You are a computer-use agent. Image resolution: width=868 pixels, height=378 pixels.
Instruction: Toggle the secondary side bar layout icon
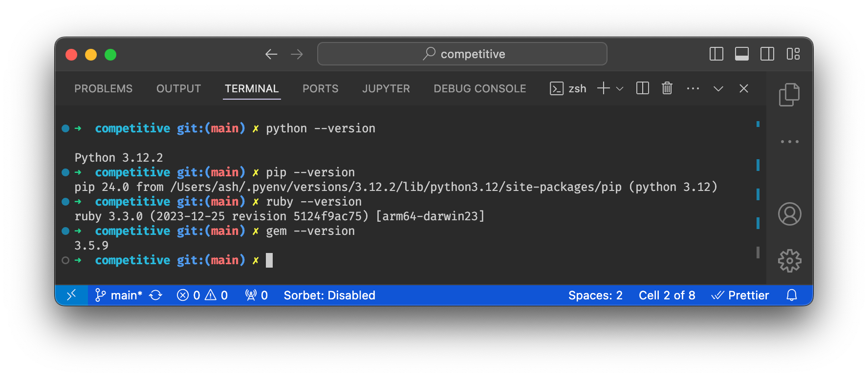point(767,54)
